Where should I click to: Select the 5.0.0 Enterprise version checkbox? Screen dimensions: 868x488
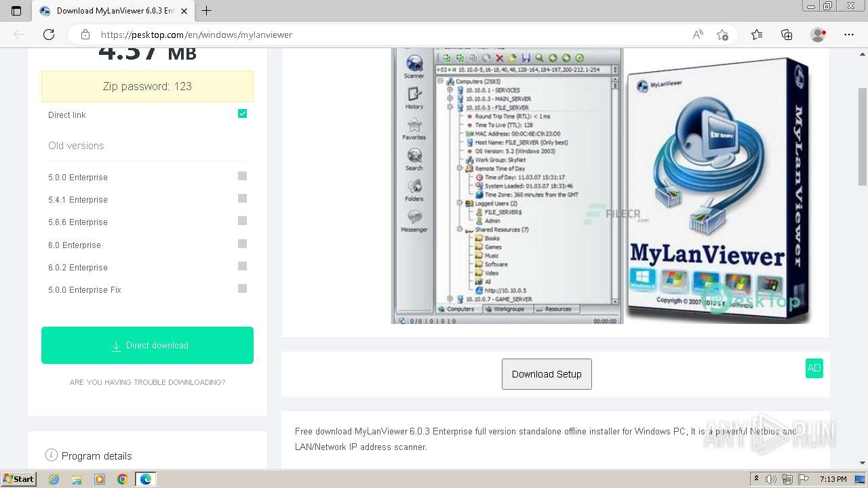tap(242, 176)
